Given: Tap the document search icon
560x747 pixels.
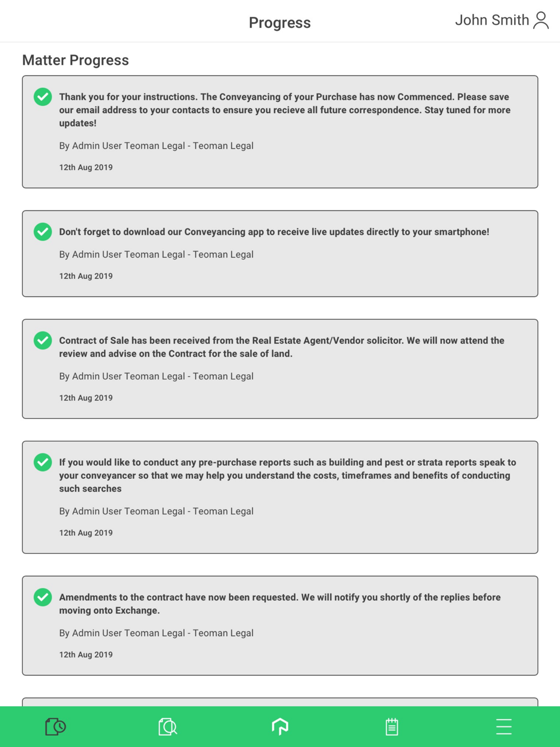Looking at the screenshot, I should (167, 727).
